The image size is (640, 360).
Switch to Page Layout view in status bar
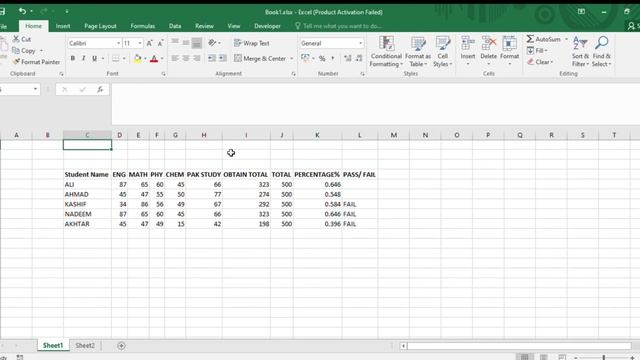543,357
